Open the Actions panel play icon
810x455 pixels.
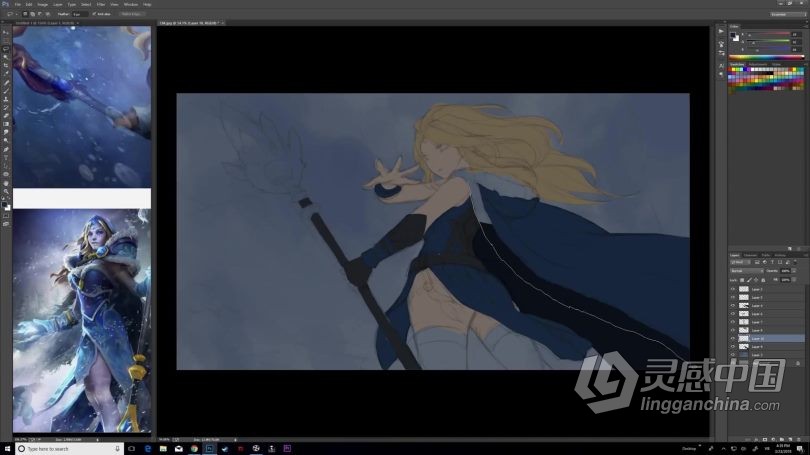[721, 32]
